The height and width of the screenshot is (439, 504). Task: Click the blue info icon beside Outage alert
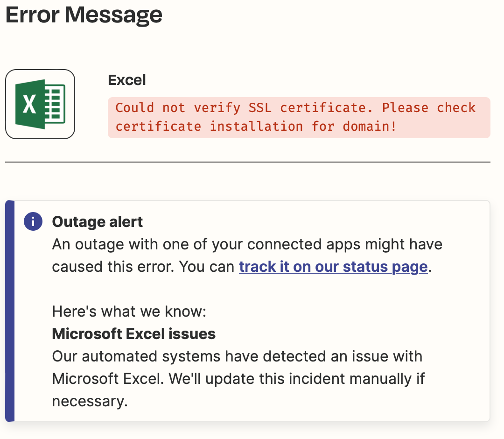point(33,221)
